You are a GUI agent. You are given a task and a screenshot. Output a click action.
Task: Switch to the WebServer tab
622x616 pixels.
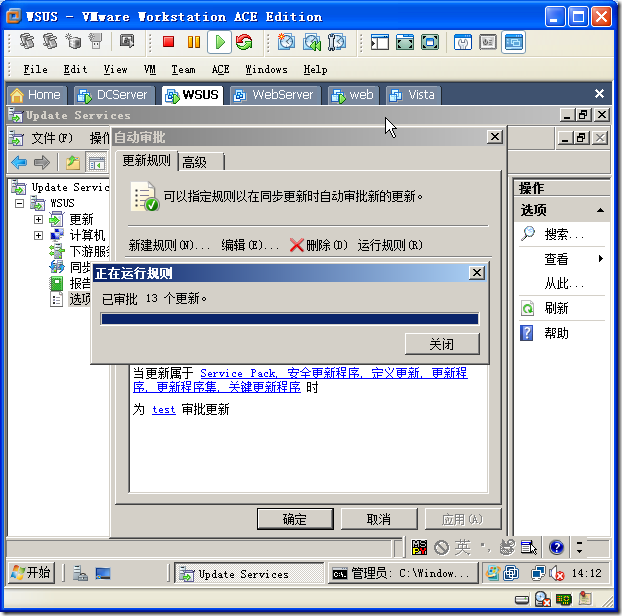tap(275, 95)
